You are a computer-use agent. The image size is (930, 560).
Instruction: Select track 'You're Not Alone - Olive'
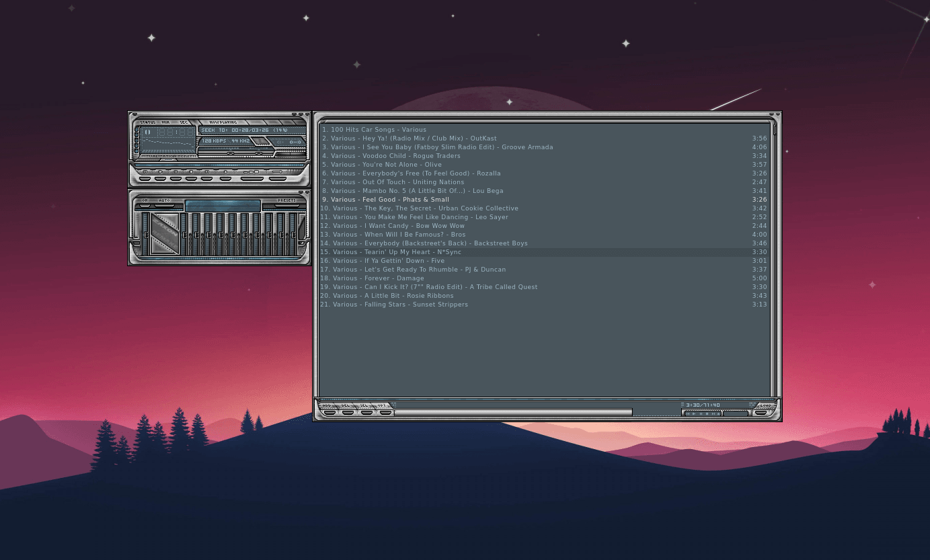tap(544, 165)
